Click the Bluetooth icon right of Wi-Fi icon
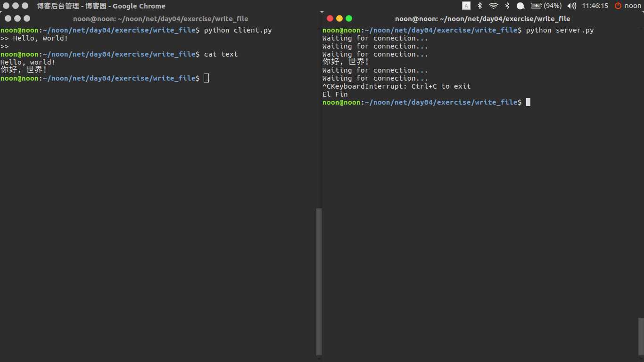644x362 pixels. pos(507,6)
